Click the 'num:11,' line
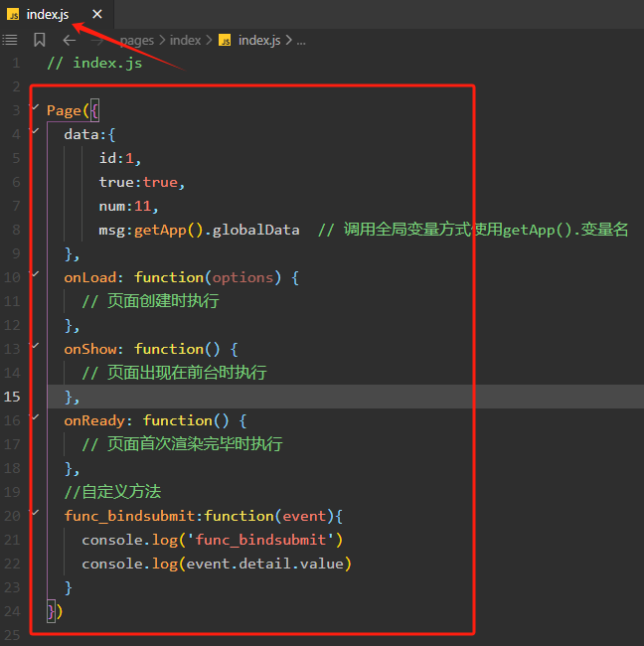The height and width of the screenshot is (646, 644). pos(128,206)
